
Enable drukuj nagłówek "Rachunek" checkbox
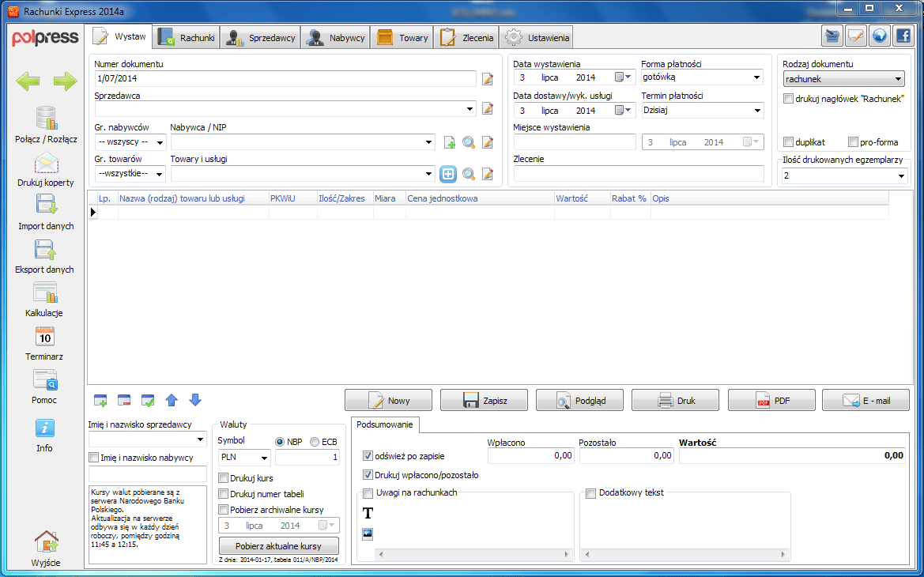click(789, 99)
